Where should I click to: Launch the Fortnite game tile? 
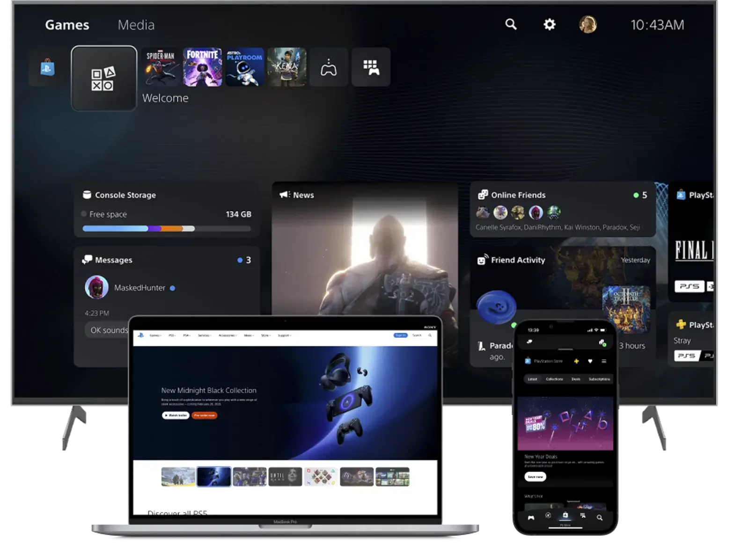(x=202, y=67)
